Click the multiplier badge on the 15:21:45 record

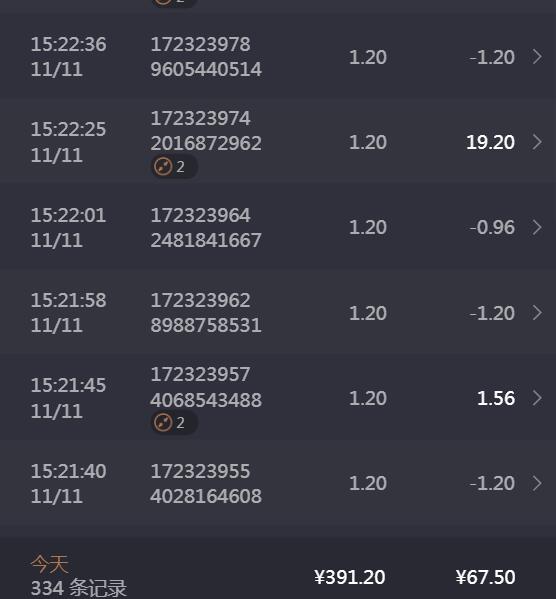(174, 423)
